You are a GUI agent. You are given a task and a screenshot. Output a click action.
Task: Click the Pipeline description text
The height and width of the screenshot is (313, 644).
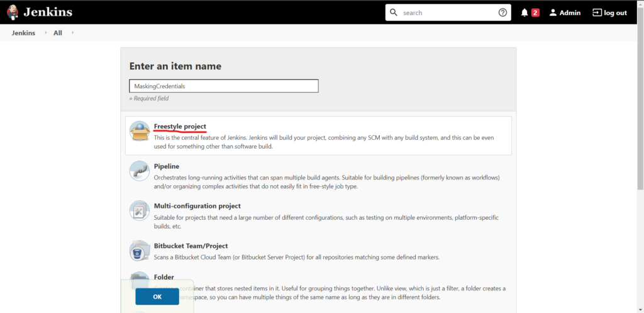tap(326, 182)
